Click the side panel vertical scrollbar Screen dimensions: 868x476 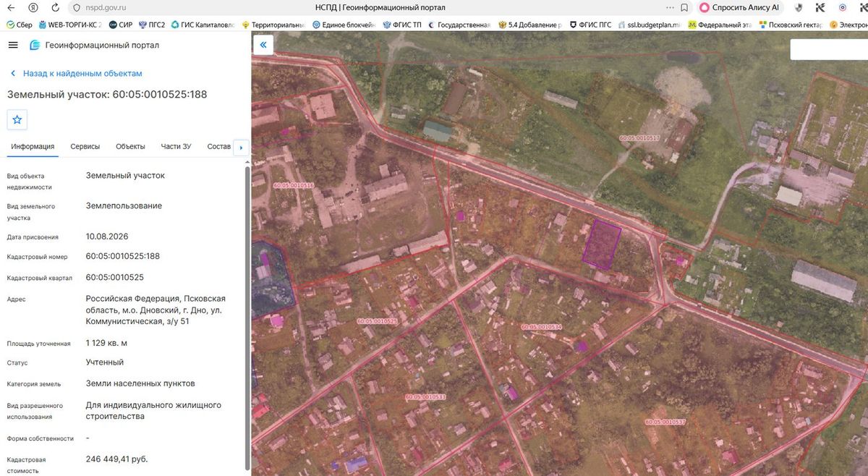(x=247, y=318)
